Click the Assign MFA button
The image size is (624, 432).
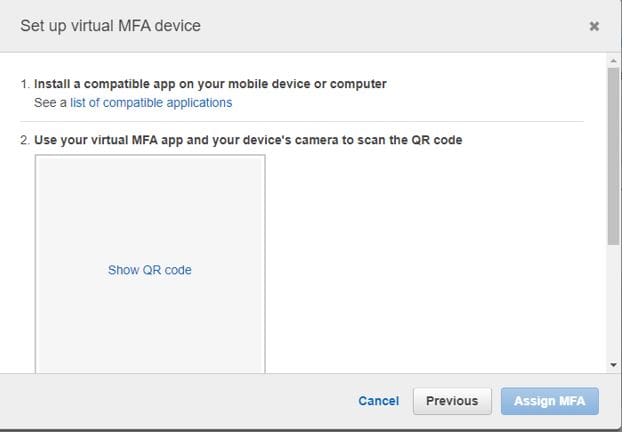(x=550, y=401)
